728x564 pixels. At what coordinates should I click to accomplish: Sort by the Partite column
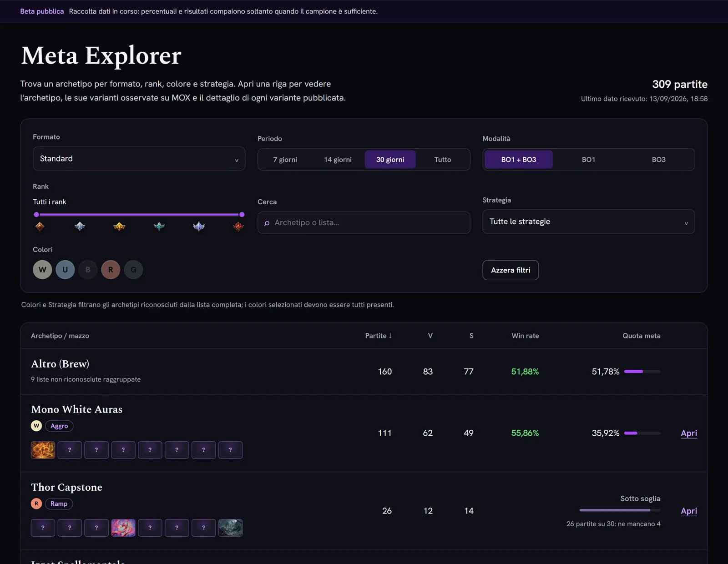(x=378, y=336)
